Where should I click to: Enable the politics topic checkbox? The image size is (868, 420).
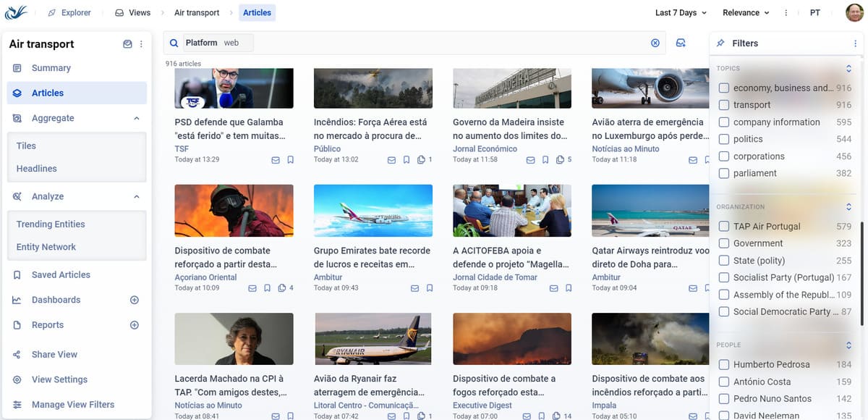(723, 139)
